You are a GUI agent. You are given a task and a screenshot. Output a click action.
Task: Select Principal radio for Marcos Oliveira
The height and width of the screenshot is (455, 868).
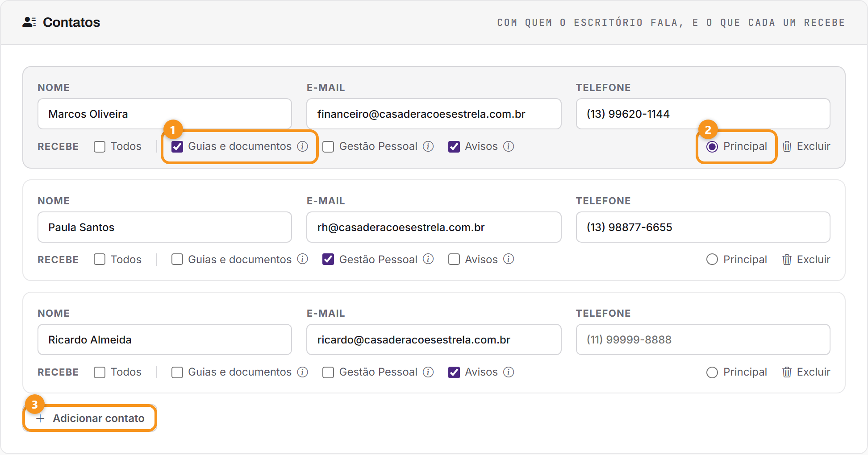coord(712,147)
